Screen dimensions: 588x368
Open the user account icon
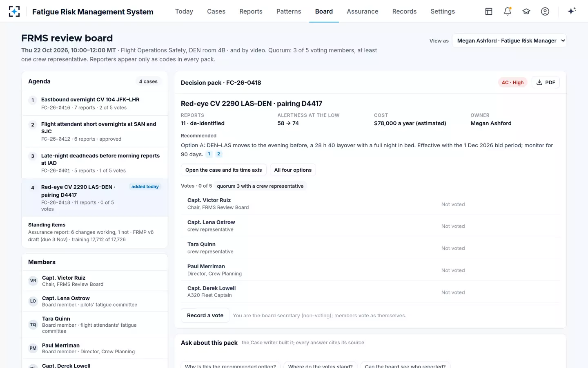[545, 11]
